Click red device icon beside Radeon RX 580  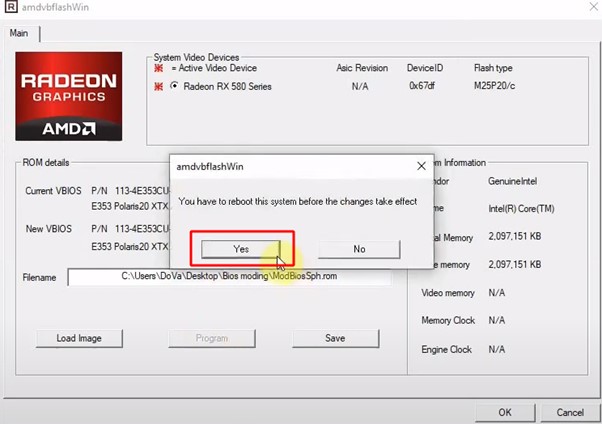tap(158, 87)
